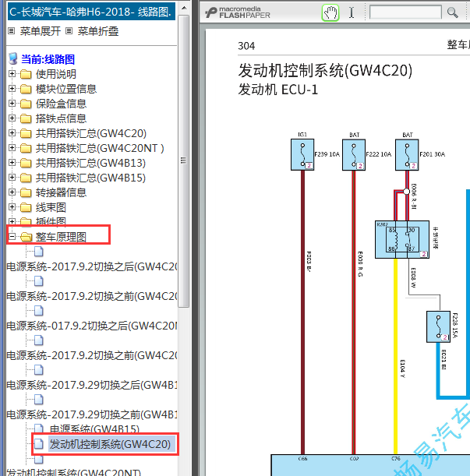The height and width of the screenshot is (476, 470).
Task: Select the 整车原理图 tree label
Action: click(61, 237)
